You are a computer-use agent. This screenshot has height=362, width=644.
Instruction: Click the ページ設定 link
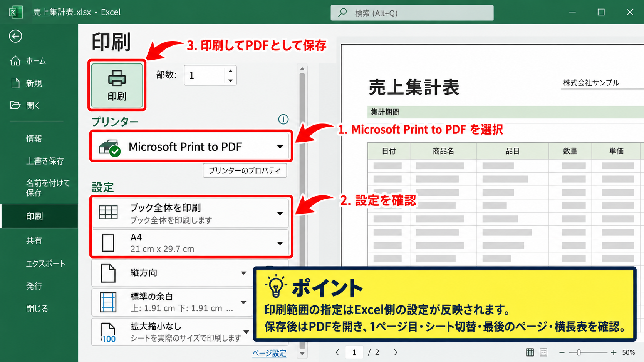(x=269, y=353)
